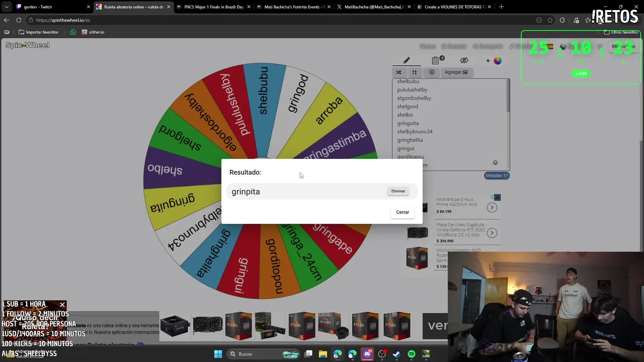Open slither.io bookmark
Image resolution: width=644 pixels, height=362 pixels.
pos(93,32)
